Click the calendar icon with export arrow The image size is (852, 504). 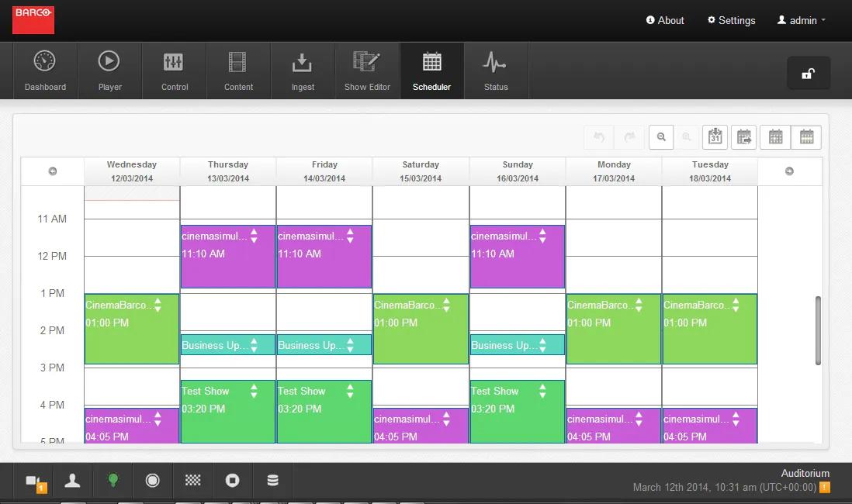click(x=743, y=137)
